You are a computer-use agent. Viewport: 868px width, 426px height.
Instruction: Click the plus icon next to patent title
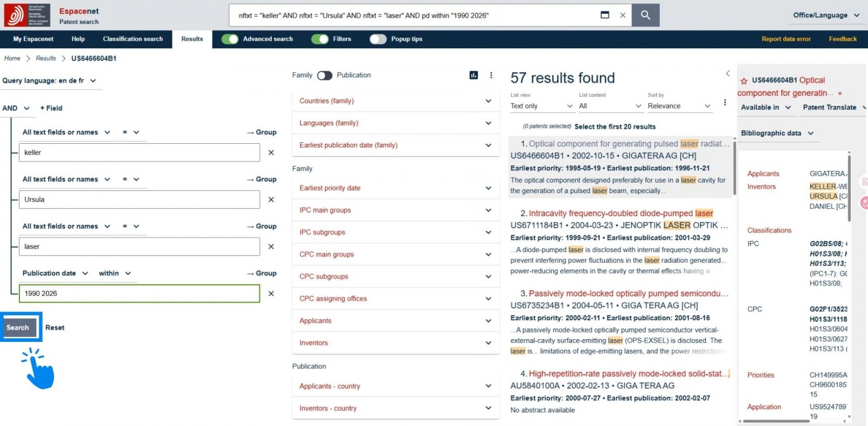tap(840, 93)
